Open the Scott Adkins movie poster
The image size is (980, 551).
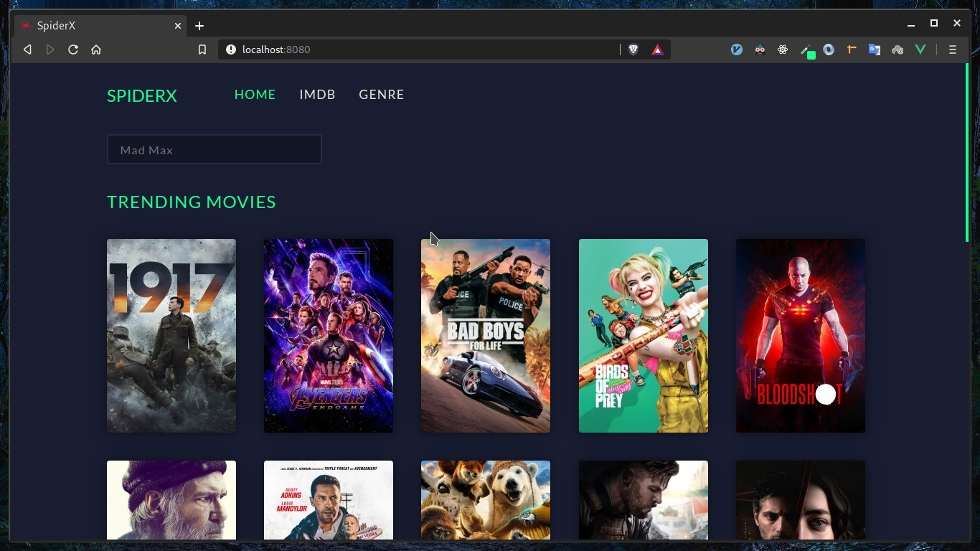click(x=329, y=500)
